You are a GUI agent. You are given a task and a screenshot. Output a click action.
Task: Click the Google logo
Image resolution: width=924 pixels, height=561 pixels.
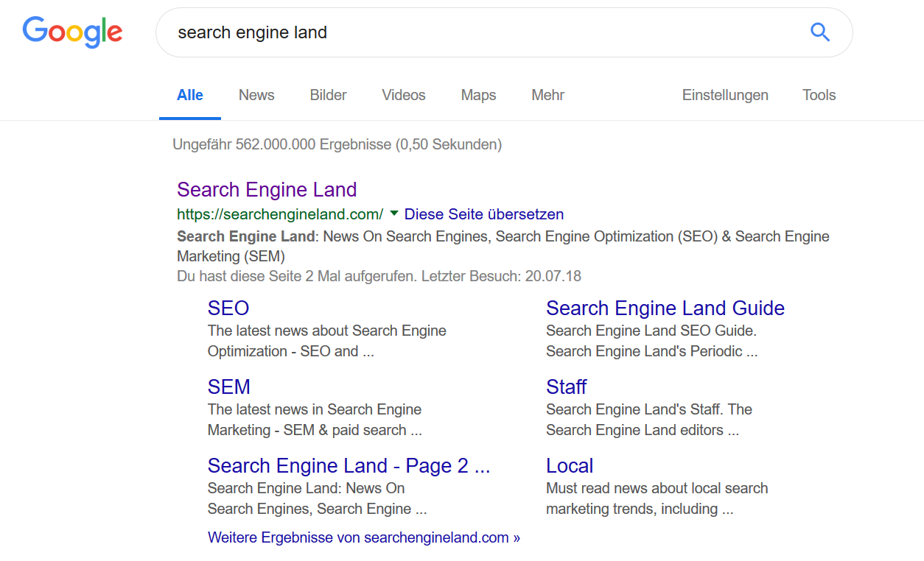pyautogui.click(x=71, y=32)
